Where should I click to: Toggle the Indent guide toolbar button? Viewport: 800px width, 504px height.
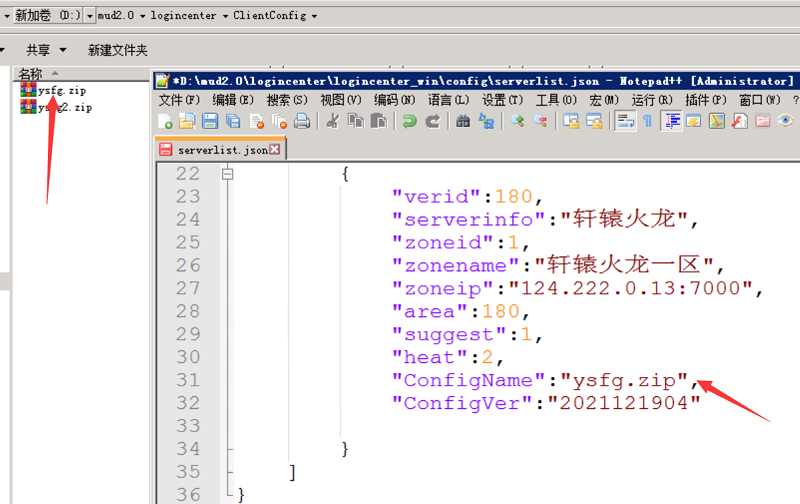(671, 121)
